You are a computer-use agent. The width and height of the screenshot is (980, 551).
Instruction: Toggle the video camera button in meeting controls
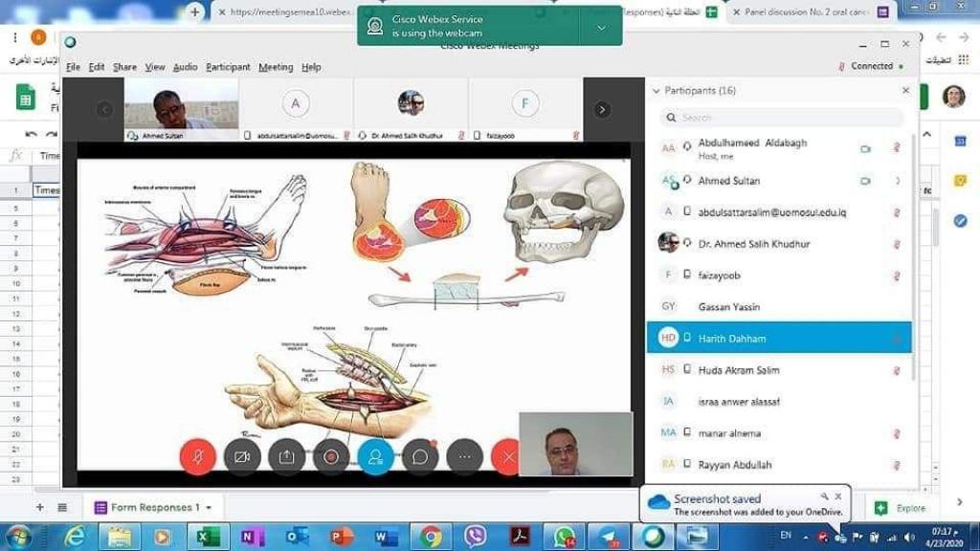(242, 457)
